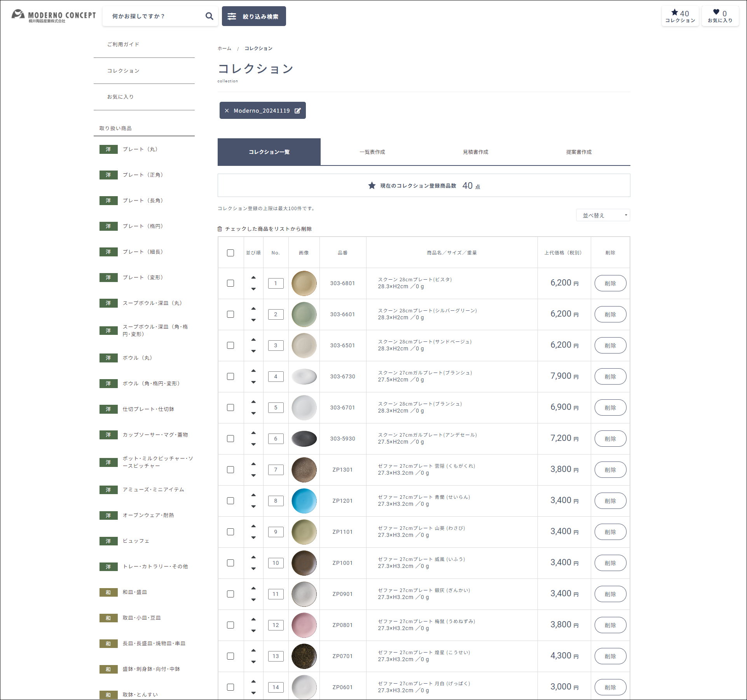
Task: Remove Moderno_20241119 tag with X icon
Action: coord(227,111)
